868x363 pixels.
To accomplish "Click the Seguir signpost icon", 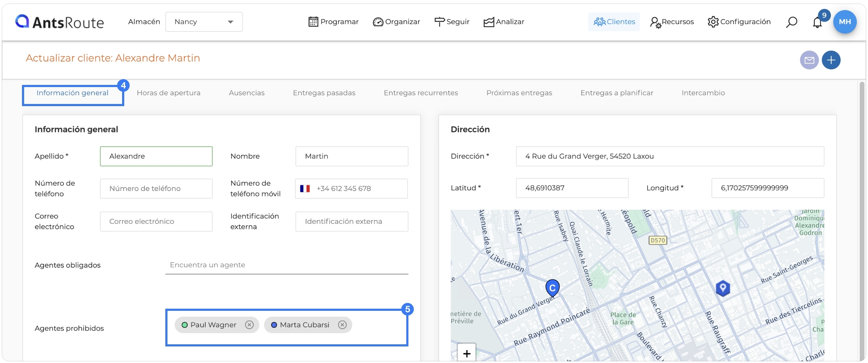I will pos(439,22).
